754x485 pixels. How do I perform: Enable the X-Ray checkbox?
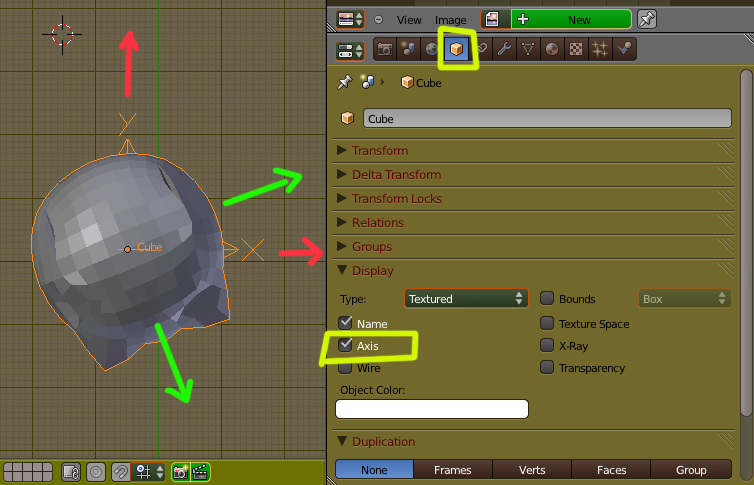[x=547, y=345]
